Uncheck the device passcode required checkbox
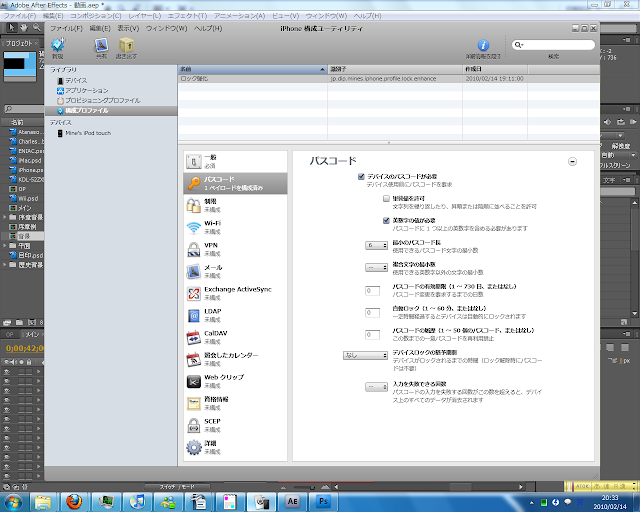 pyautogui.click(x=361, y=176)
